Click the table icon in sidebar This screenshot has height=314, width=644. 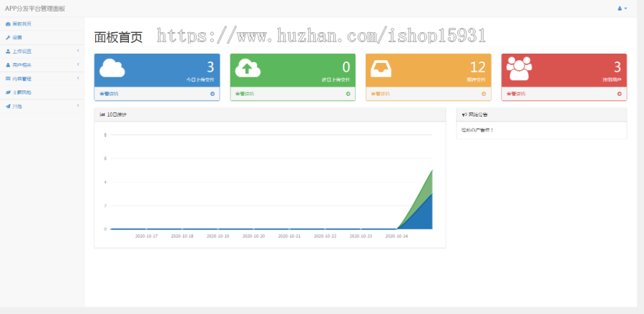pyautogui.click(x=8, y=79)
